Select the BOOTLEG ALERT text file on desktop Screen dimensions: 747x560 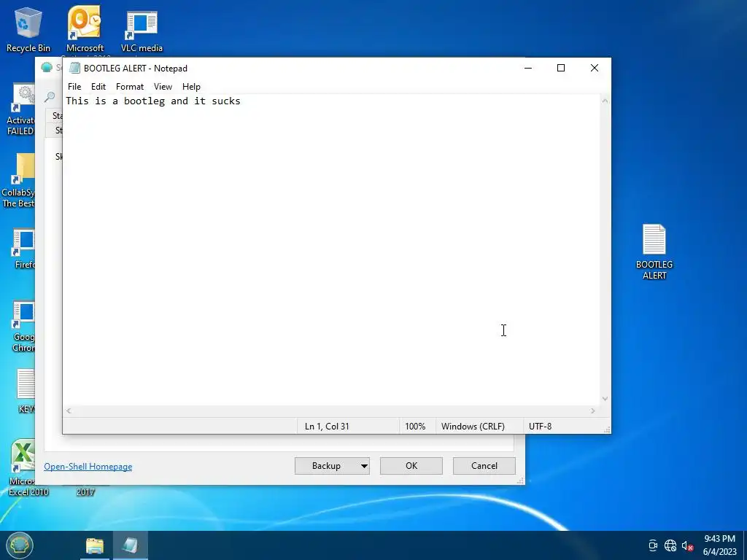(654, 252)
